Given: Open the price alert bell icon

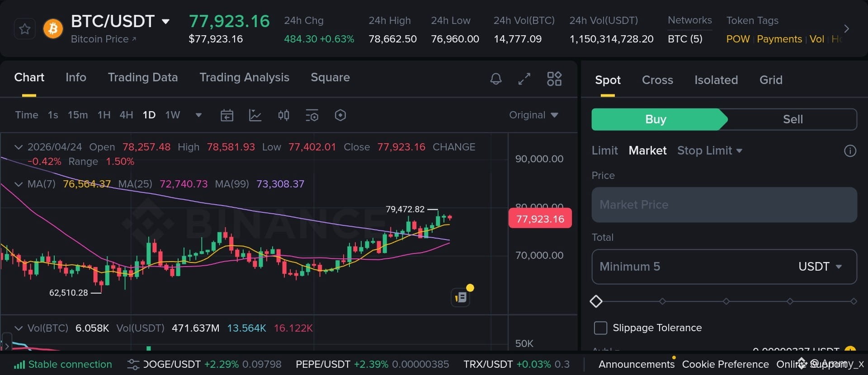Looking at the screenshot, I should tap(496, 79).
